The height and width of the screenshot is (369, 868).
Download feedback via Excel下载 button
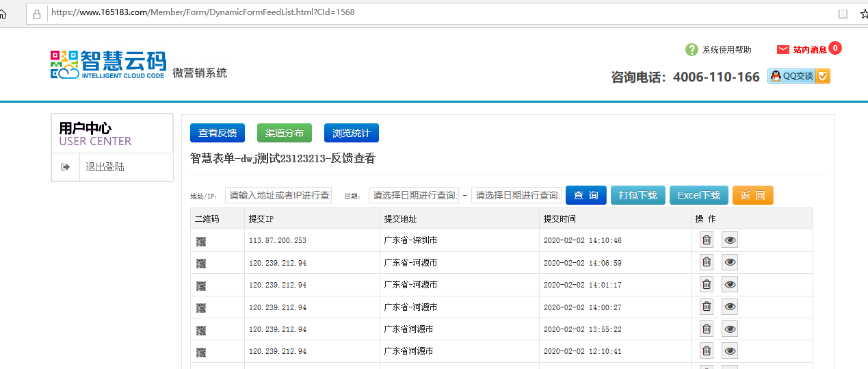click(698, 195)
